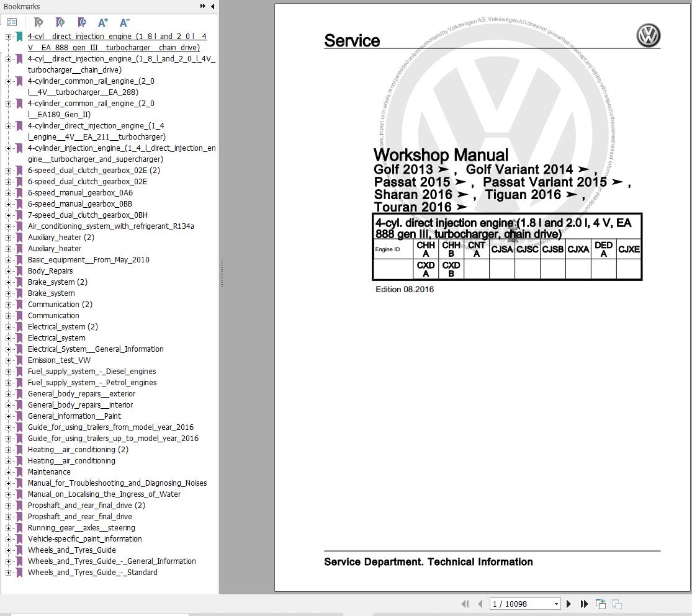This screenshot has height=616, width=692.
Task: Increase bookmark text size with A+ icon
Action: (x=102, y=22)
